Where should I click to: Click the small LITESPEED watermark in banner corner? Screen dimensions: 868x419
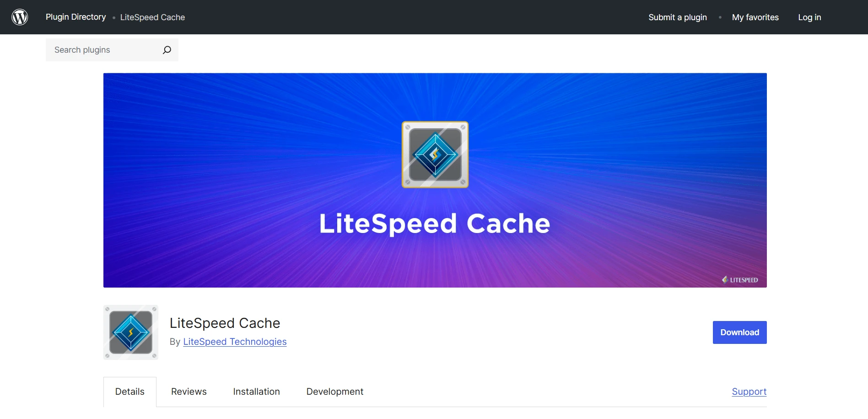coord(740,280)
